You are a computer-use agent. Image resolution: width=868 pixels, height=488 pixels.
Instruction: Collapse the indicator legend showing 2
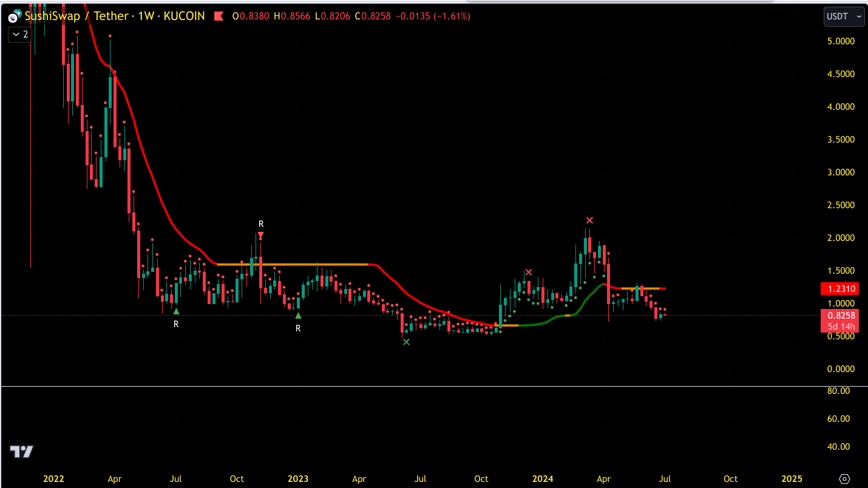click(x=19, y=35)
